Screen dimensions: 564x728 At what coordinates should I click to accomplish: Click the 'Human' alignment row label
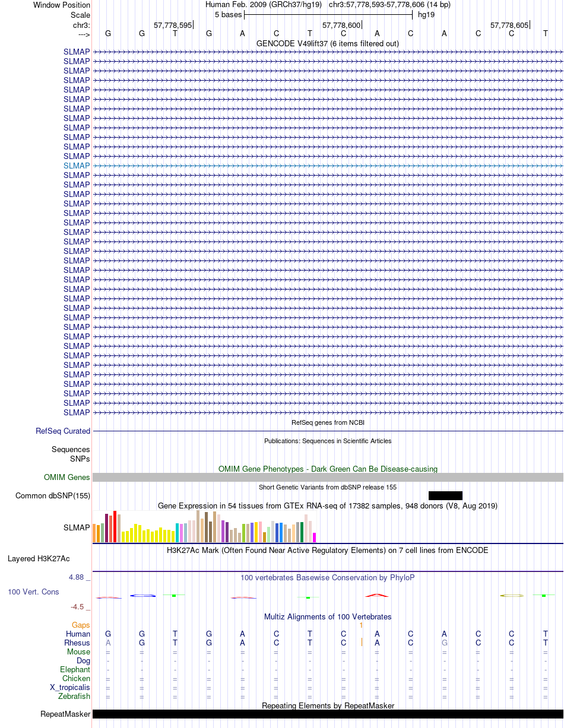(x=78, y=634)
